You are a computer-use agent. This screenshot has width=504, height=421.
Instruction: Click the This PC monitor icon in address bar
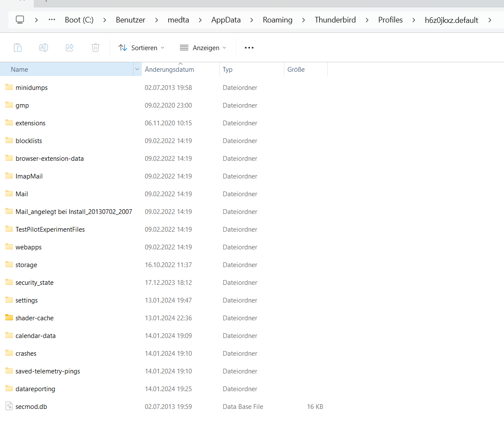pyautogui.click(x=20, y=20)
